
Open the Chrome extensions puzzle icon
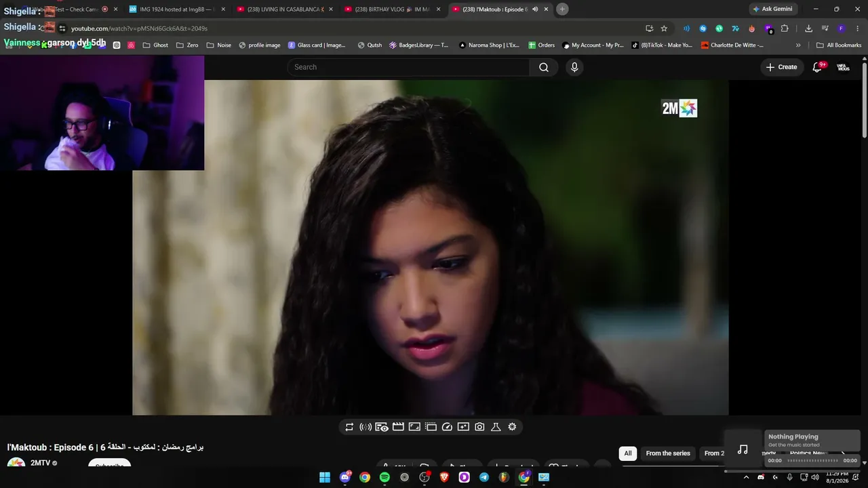pos(785,28)
